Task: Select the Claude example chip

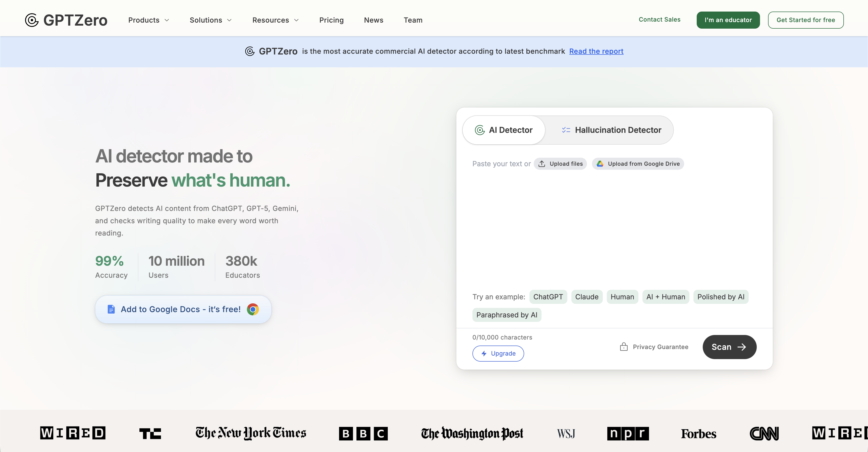Action: click(x=587, y=297)
